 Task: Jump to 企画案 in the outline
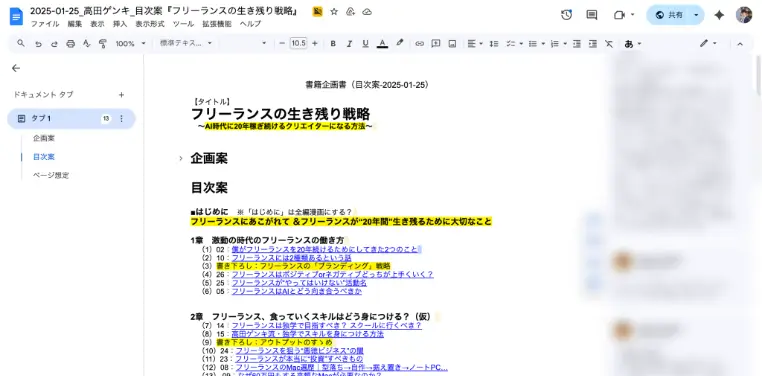click(x=44, y=138)
